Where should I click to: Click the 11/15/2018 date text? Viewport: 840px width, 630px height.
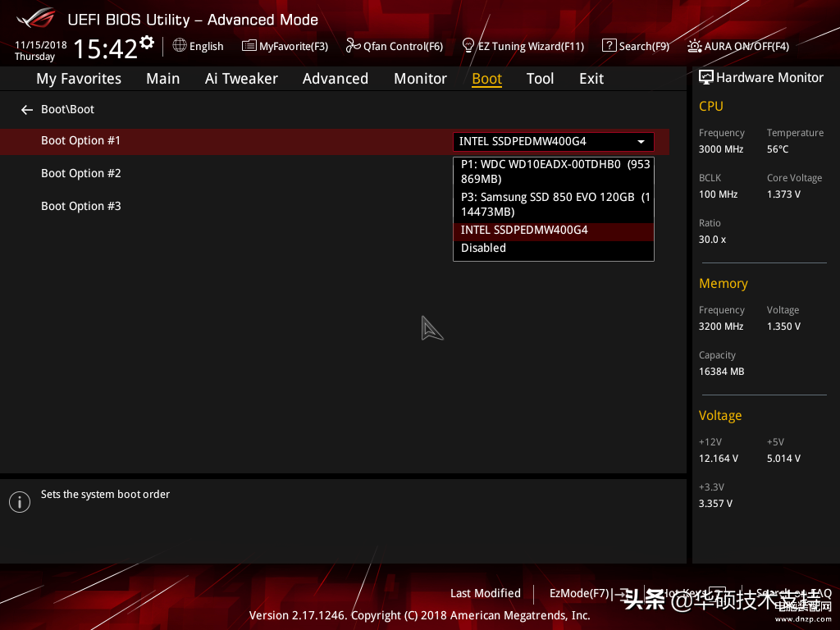click(x=41, y=45)
